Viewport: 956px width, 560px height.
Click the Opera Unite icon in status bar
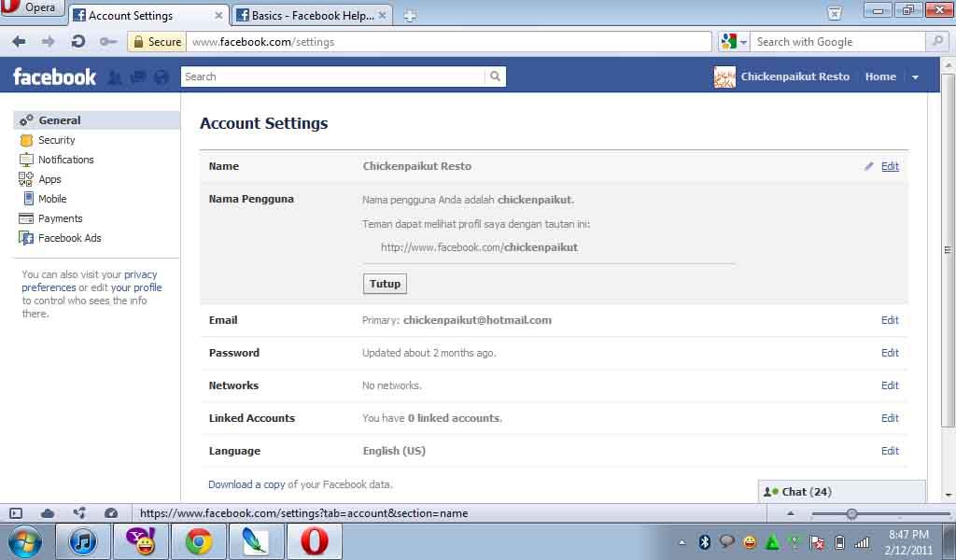pyautogui.click(x=79, y=513)
